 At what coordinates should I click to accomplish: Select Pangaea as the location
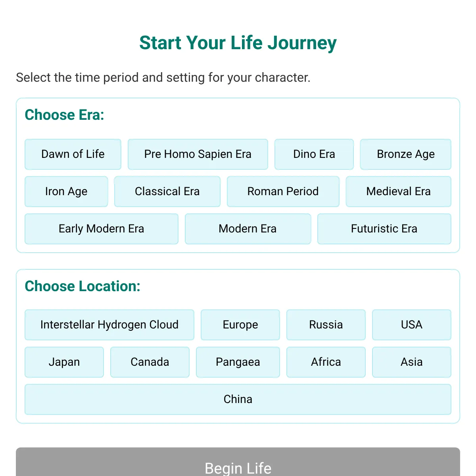tap(238, 362)
